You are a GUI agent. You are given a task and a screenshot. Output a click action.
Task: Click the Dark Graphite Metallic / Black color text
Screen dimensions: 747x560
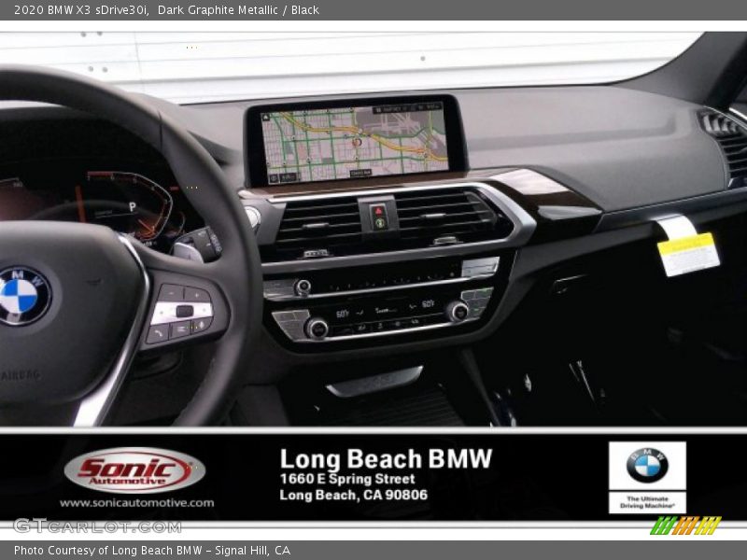tap(238, 10)
